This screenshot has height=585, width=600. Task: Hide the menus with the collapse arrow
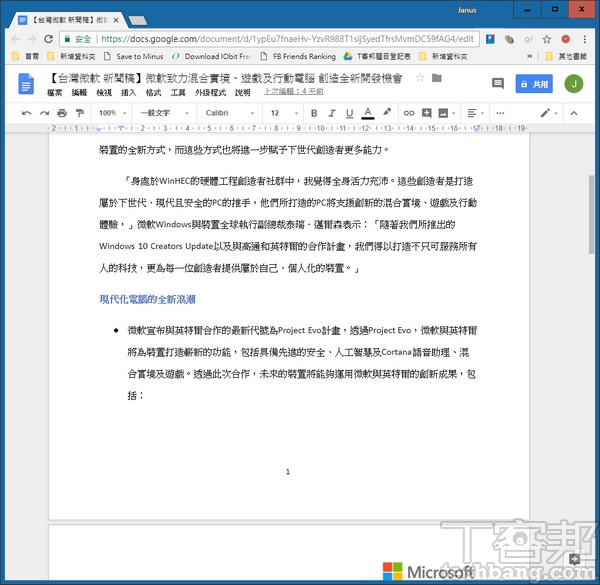pos(574,113)
